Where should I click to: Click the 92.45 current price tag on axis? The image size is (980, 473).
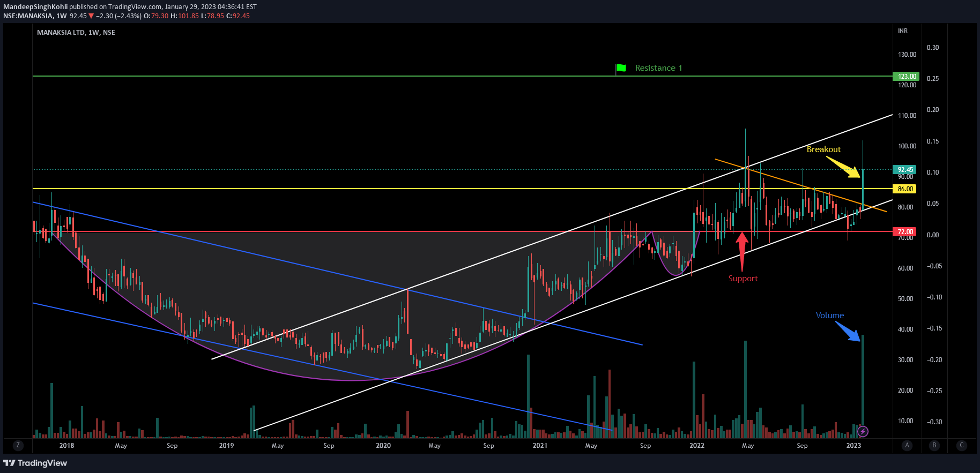905,170
